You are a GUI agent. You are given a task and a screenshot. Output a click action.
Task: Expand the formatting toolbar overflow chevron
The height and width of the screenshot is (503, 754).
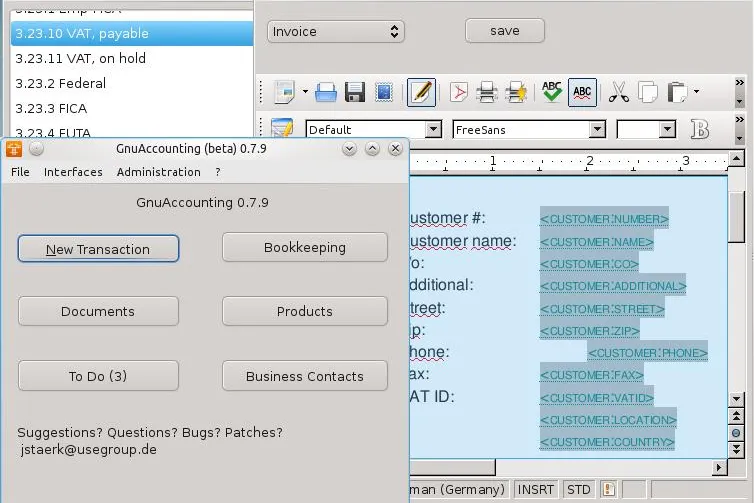[740, 119]
